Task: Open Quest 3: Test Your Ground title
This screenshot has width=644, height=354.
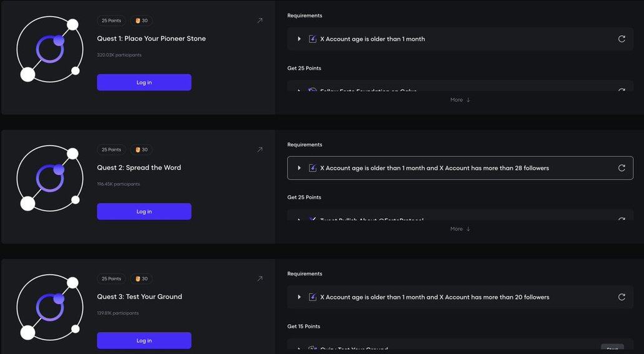Action: coord(139,297)
